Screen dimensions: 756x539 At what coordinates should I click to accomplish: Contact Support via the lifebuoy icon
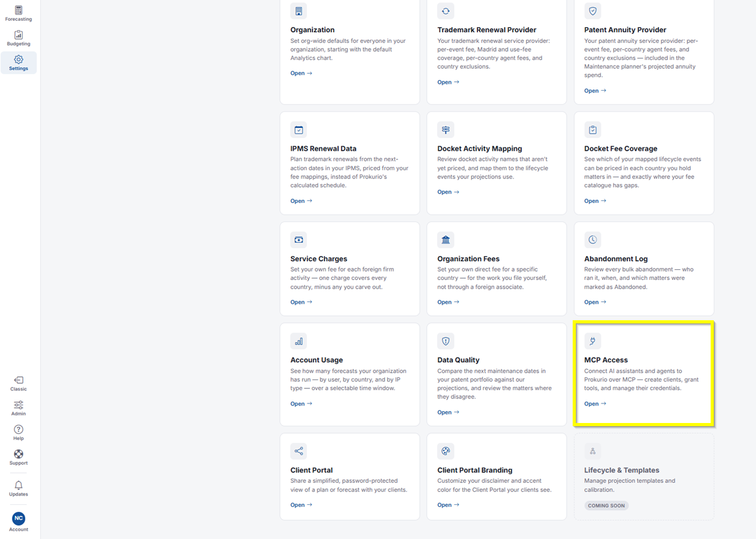click(18, 457)
